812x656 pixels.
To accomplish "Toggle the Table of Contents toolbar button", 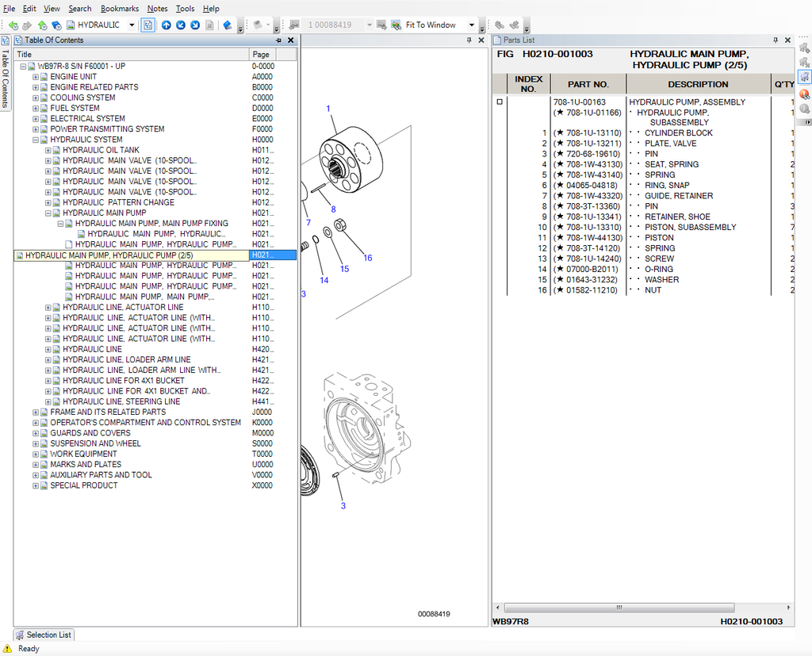I will (148, 25).
